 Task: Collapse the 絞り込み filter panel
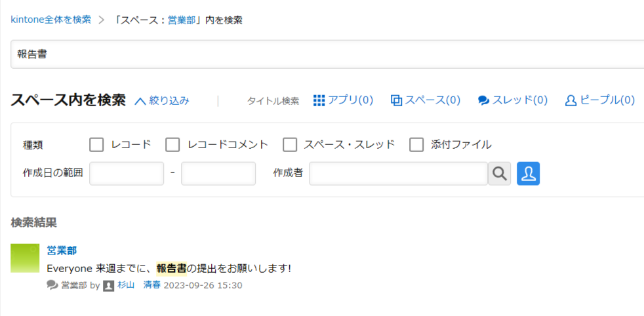tap(162, 100)
